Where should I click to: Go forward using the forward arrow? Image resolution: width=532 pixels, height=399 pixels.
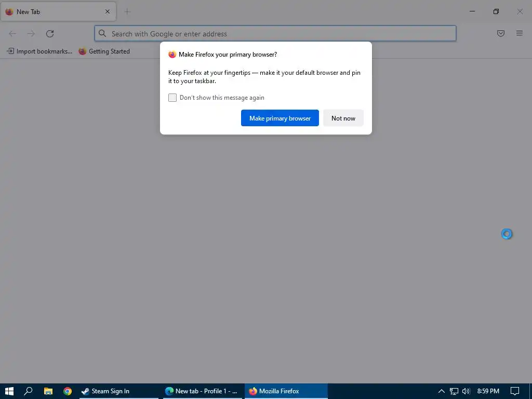pos(31,34)
